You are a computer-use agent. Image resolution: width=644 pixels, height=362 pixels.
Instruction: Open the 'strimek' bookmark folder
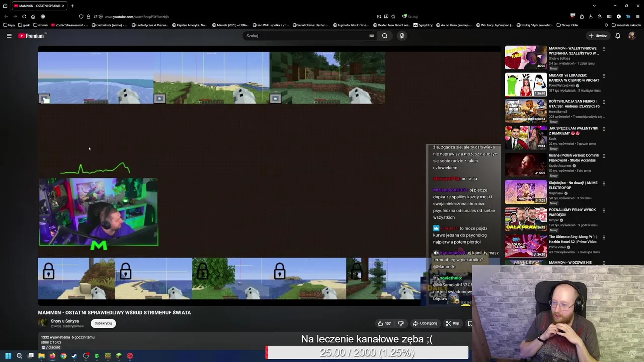[x=41, y=25]
